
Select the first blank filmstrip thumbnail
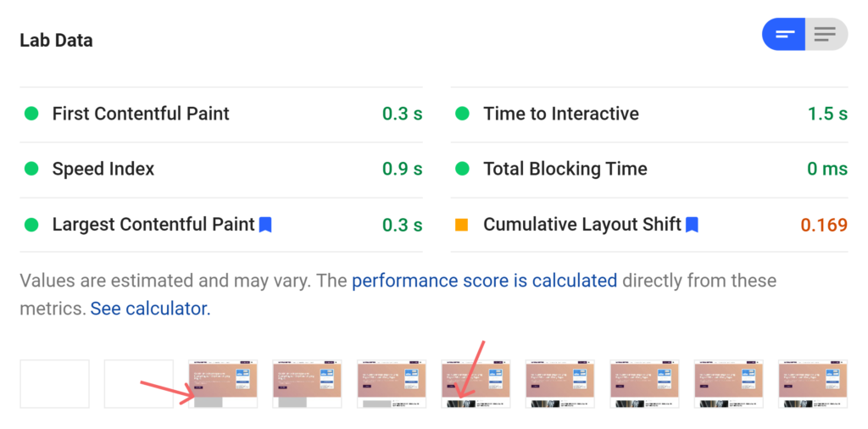click(x=54, y=383)
